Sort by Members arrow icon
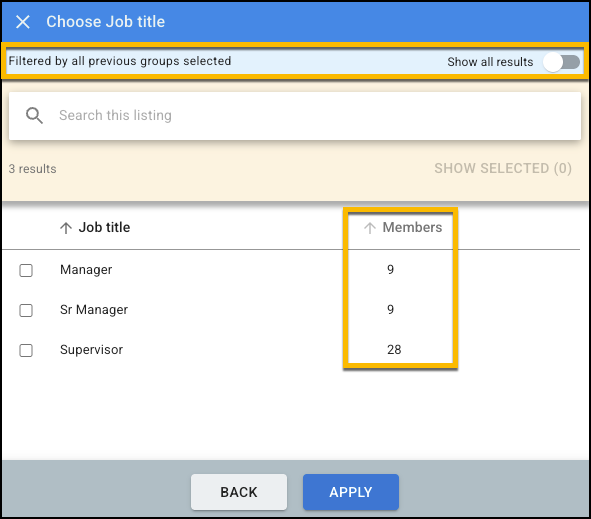Image resolution: width=591 pixels, height=519 pixels. tap(370, 228)
